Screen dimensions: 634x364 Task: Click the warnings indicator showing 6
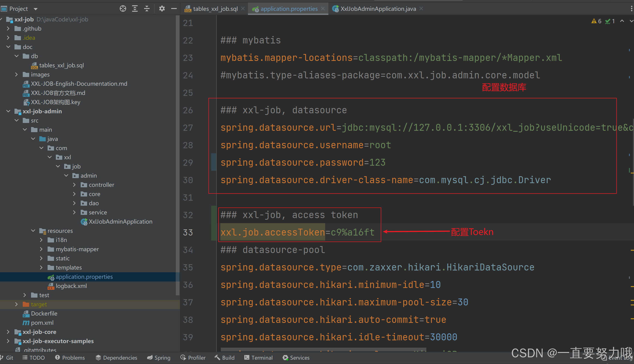(597, 21)
